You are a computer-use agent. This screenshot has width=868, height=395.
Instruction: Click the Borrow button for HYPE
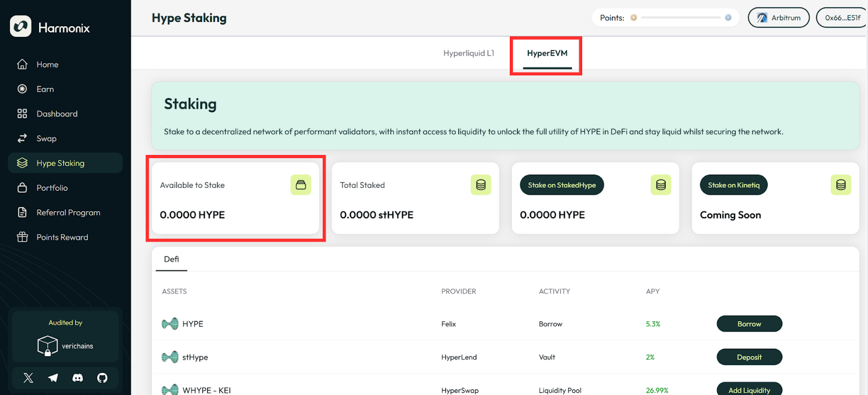tap(749, 324)
